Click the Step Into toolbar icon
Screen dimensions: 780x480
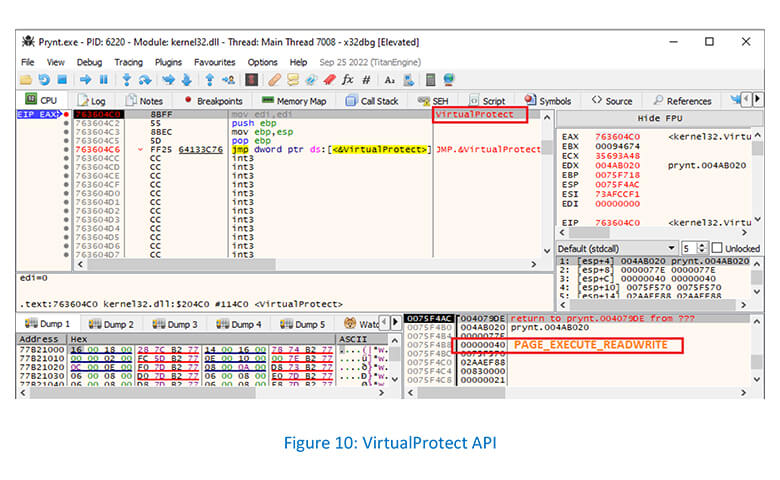pos(126,80)
